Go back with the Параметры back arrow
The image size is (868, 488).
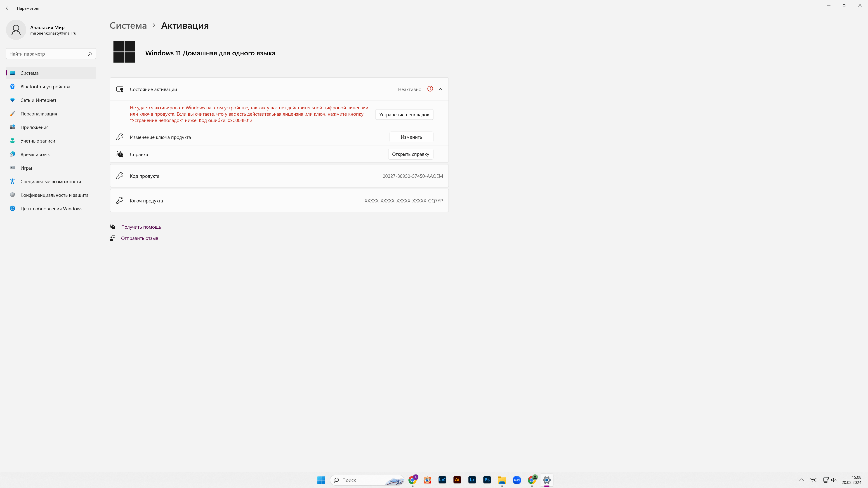(x=8, y=8)
